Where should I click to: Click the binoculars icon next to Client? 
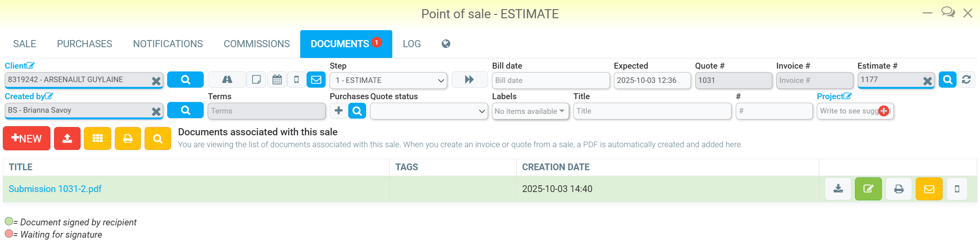coord(227,80)
